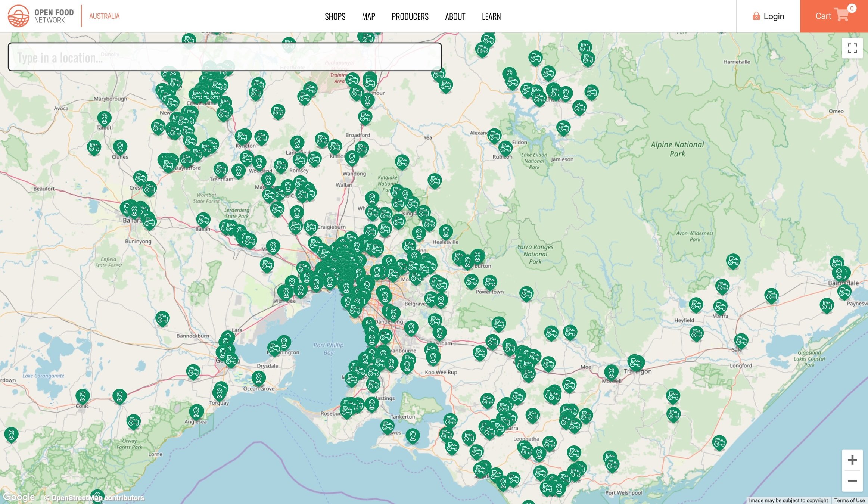
Task: Open the ABOUT page
Action: click(455, 16)
